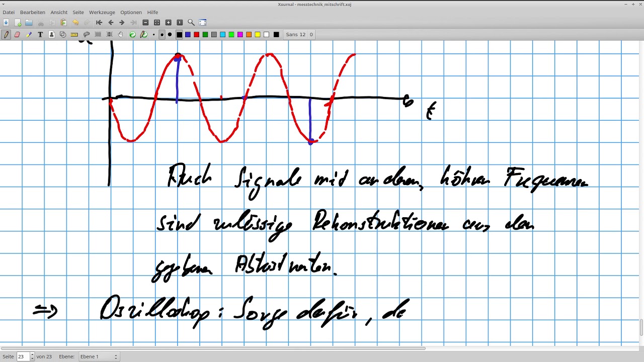Open the Sans 12 font chooser
644x362 pixels.
[299, 35]
